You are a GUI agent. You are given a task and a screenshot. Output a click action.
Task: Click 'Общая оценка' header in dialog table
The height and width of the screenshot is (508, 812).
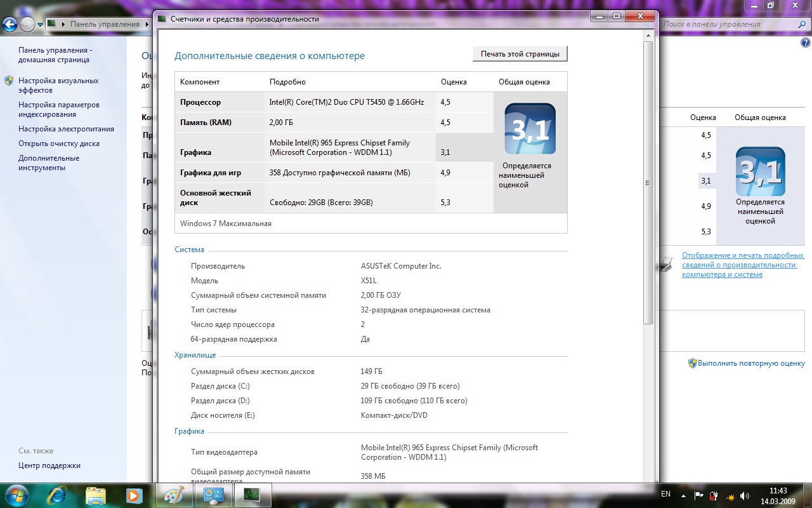pos(524,82)
